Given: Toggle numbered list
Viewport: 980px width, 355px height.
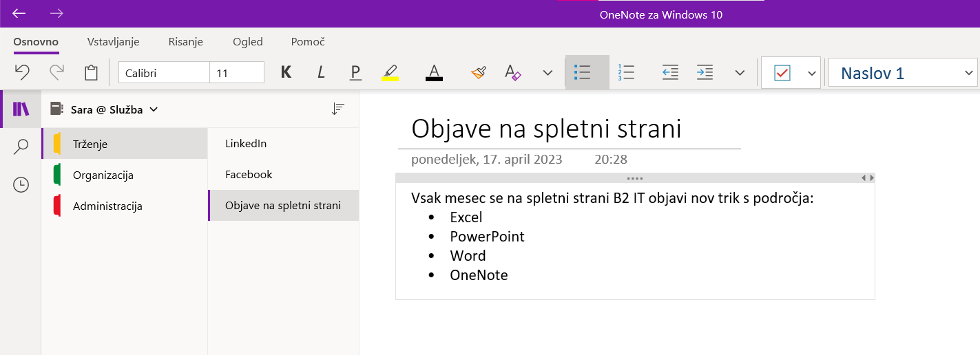Looking at the screenshot, I should 626,72.
